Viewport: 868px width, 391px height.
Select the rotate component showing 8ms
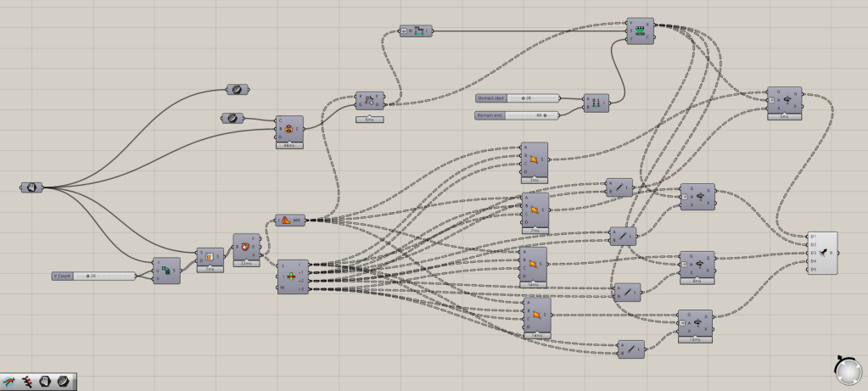[x=697, y=264]
